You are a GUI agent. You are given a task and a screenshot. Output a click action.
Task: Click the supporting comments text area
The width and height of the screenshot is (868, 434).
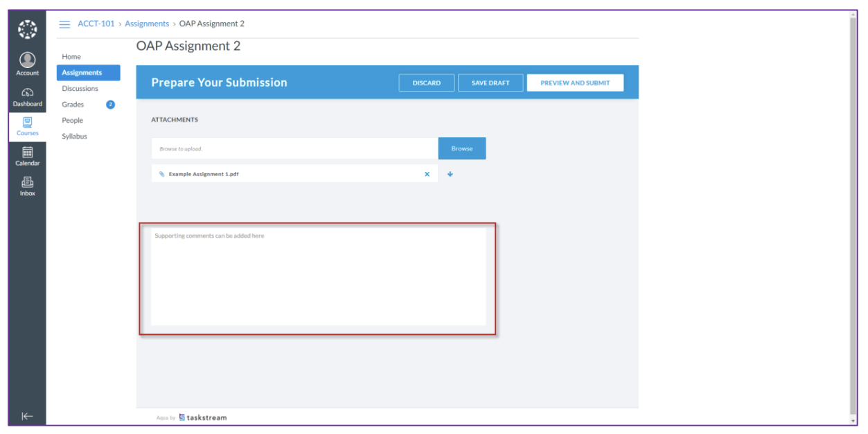click(x=319, y=277)
